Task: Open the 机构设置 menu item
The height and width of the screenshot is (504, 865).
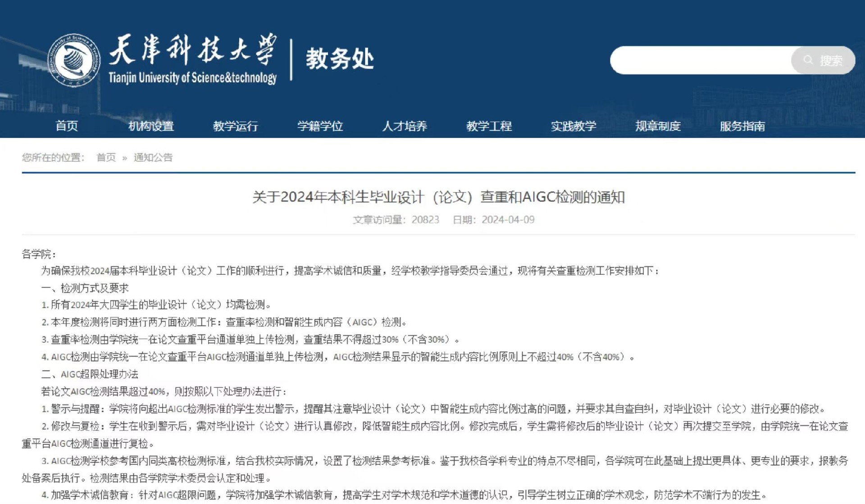Action: pyautogui.click(x=151, y=126)
